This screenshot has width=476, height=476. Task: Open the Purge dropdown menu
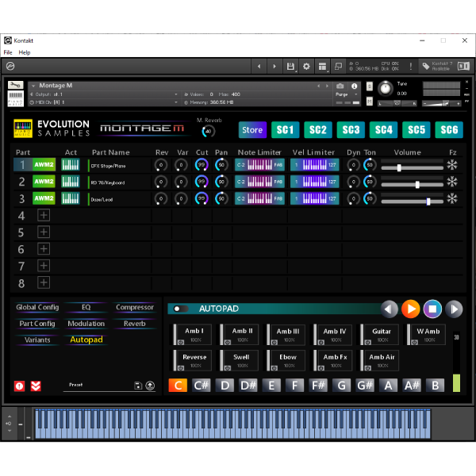point(347,94)
